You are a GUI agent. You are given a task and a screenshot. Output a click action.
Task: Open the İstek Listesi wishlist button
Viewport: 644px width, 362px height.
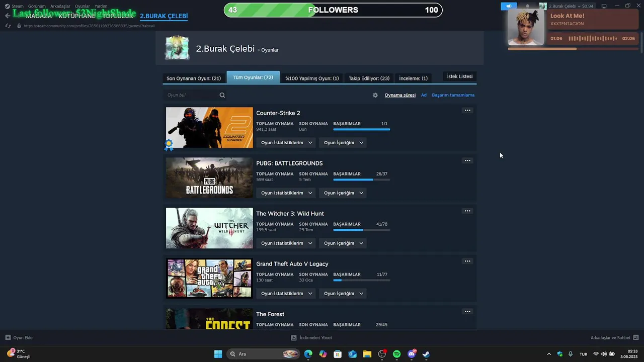[460, 76]
